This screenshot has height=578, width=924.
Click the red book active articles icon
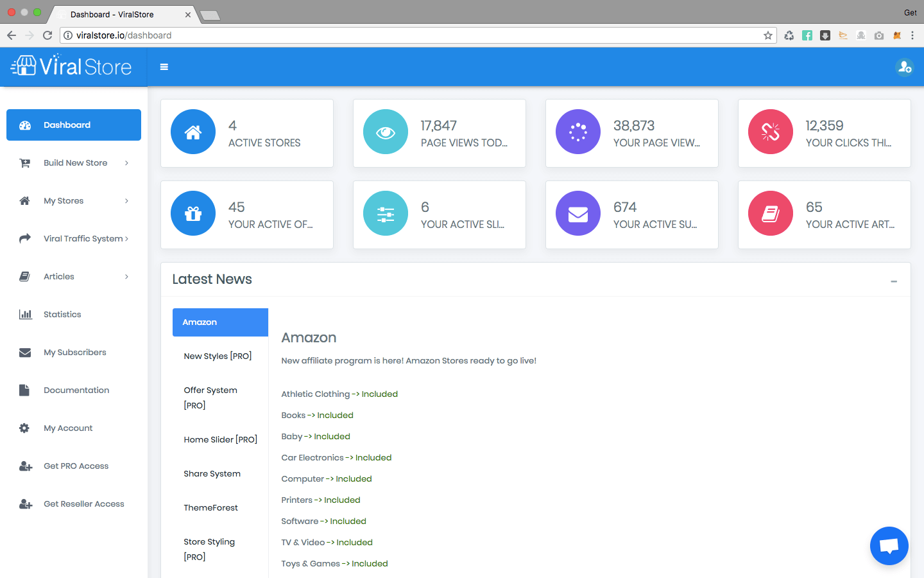pyautogui.click(x=771, y=213)
